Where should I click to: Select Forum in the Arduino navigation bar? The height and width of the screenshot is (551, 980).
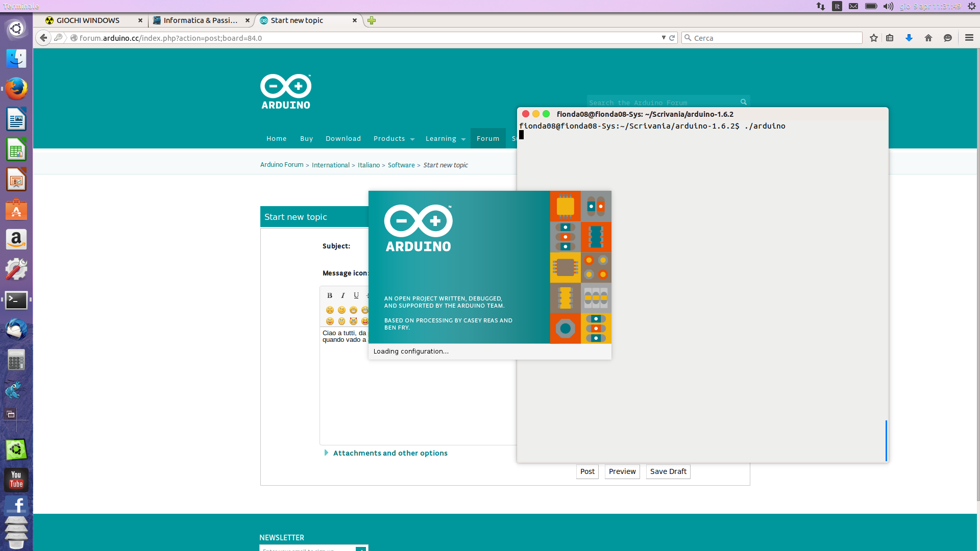point(488,138)
